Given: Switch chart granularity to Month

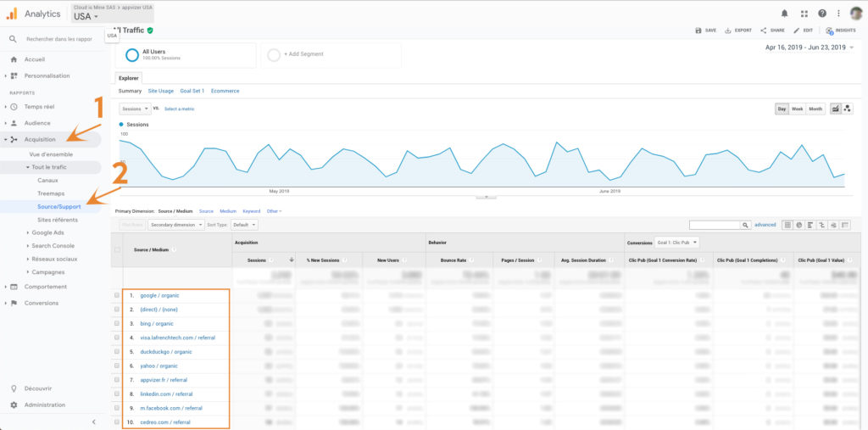Looking at the screenshot, I should (x=815, y=109).
